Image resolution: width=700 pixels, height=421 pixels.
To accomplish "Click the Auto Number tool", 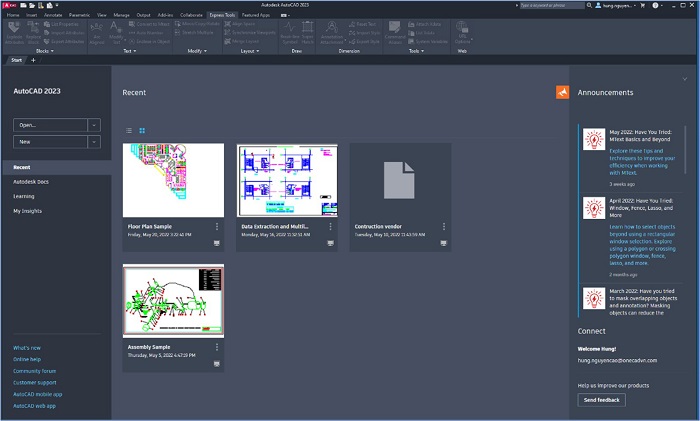I will (x=146, y=33).
